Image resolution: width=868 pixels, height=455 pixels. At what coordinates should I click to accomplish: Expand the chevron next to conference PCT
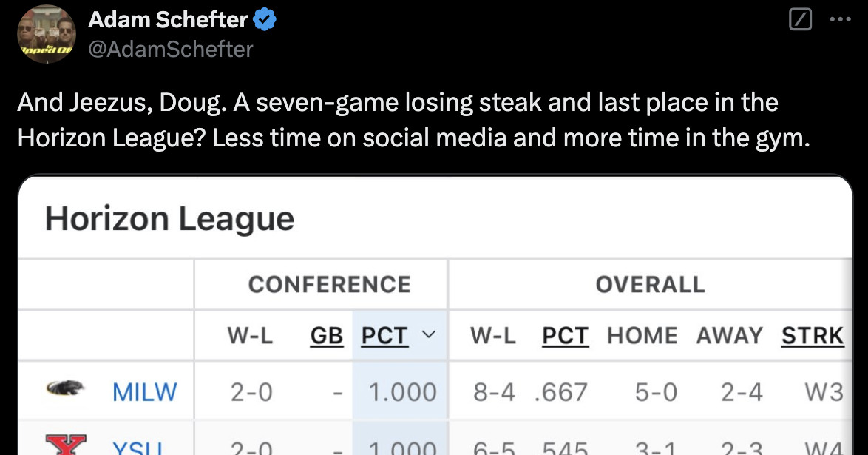pyautogui.click(x=427, y=336)
